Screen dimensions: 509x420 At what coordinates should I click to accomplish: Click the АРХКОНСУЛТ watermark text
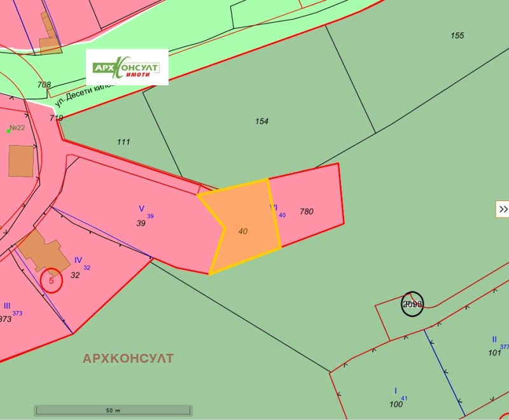click(x=128, y=358)
